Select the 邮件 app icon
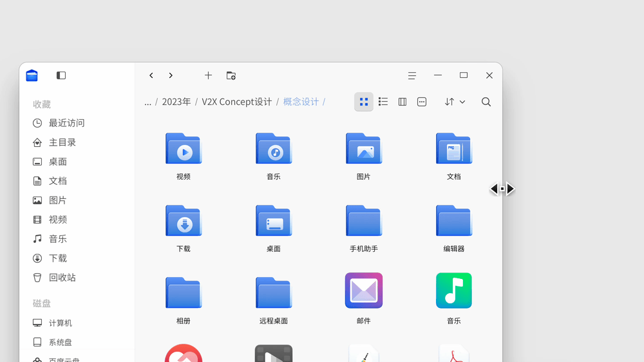Viewport: 644px width, 362px height. click(x=364, y=291)
